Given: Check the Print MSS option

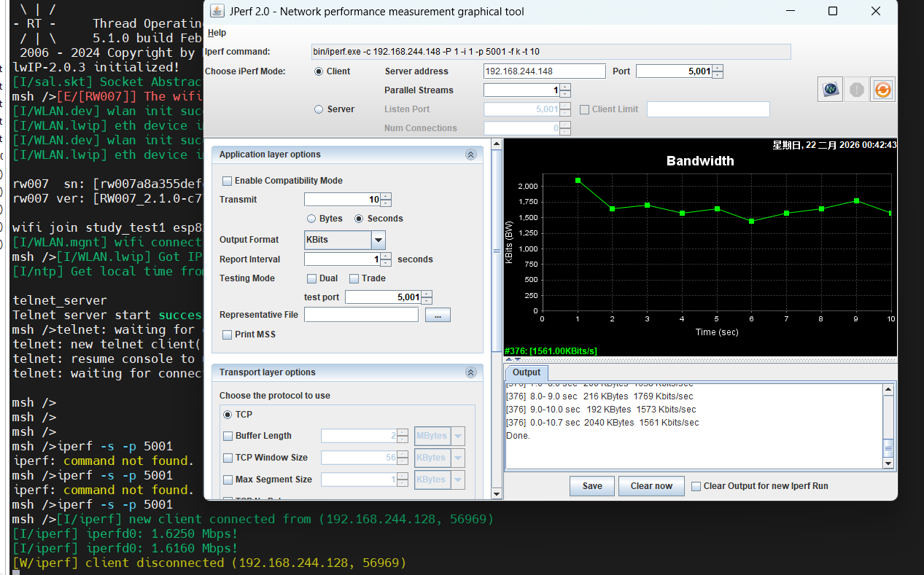Looking at the screenshot, I should 227,335.
